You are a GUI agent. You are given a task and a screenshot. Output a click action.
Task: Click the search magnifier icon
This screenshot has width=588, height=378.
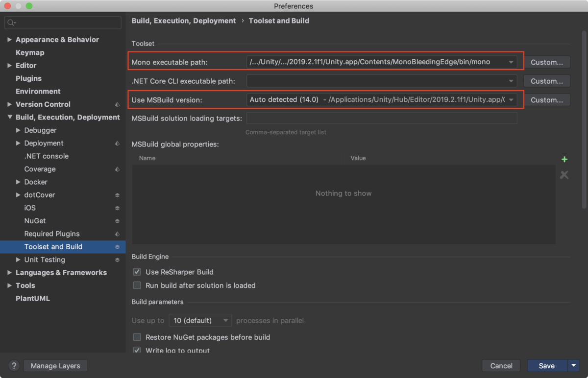click(11, 23)
